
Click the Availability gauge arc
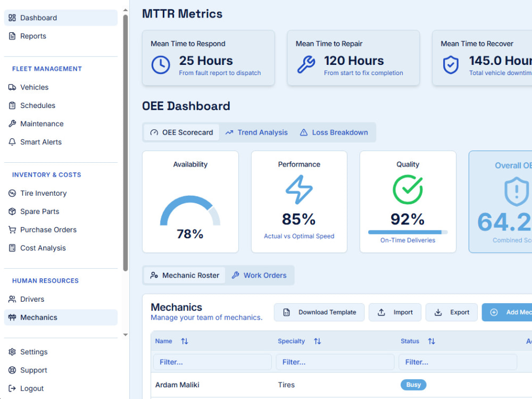tap(190, 210)
